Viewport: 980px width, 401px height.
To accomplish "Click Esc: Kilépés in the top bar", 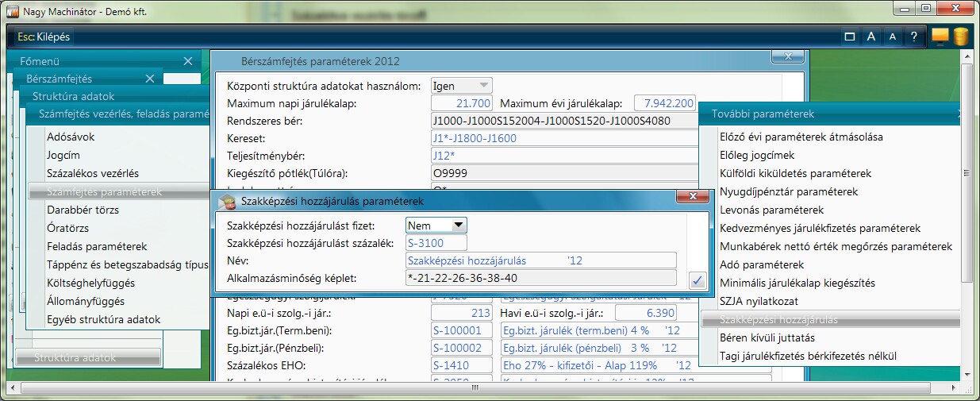I will (44, 37).
